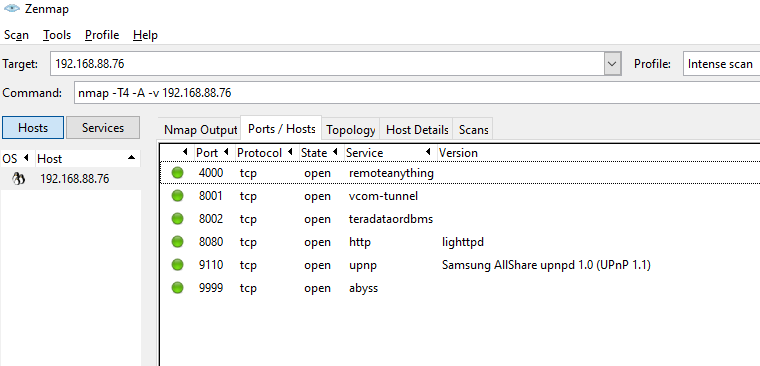Click the Samsung AllShare upnpd version cell
760x366 pixels.
546,265
